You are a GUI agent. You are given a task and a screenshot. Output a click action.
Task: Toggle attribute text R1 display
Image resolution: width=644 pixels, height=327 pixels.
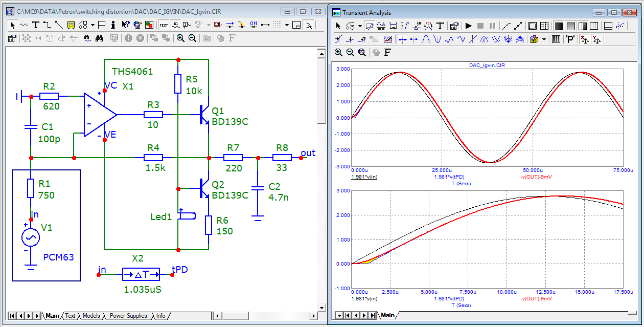point(175,25)
